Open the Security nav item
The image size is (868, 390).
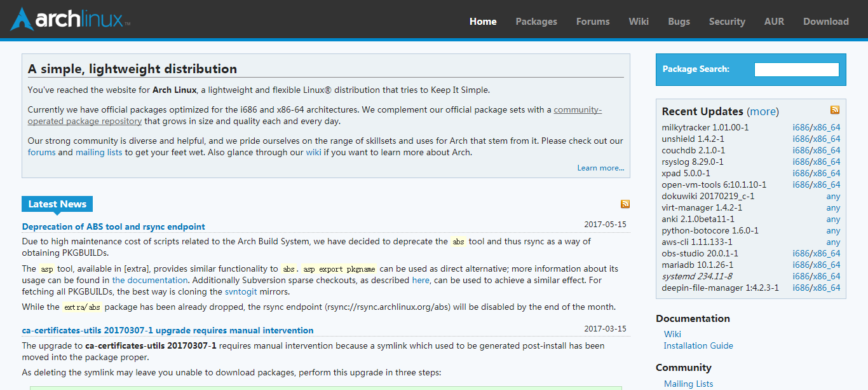727,22
